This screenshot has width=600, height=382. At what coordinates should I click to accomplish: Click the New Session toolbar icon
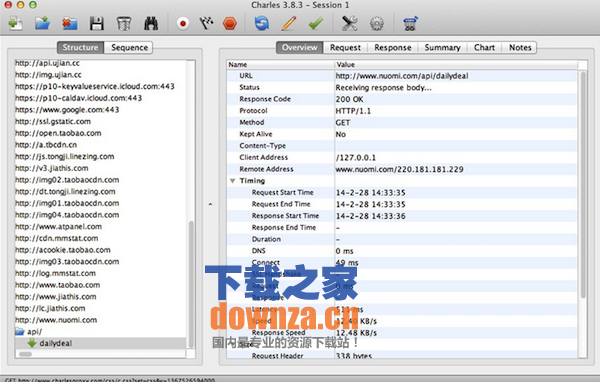coord(16,24)
